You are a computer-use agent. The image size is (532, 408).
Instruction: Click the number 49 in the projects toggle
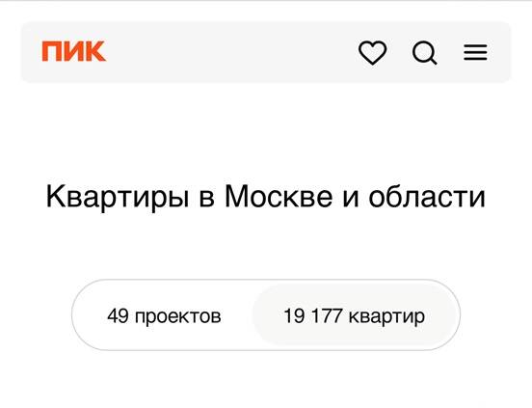click(118, 315)
